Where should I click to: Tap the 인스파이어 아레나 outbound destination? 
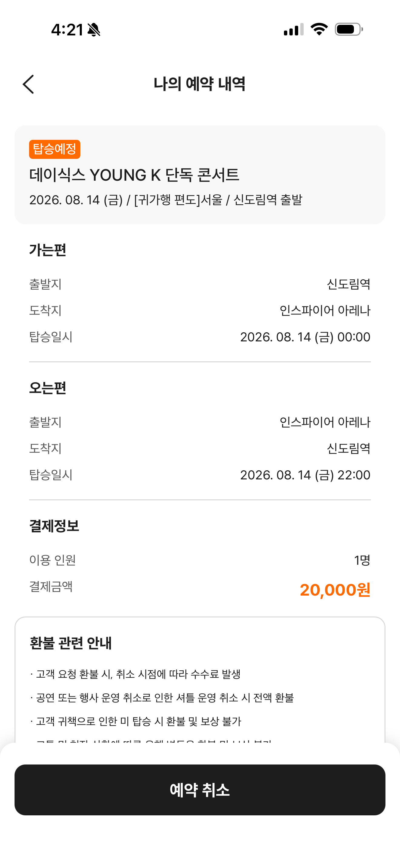[x=325, y=310]
